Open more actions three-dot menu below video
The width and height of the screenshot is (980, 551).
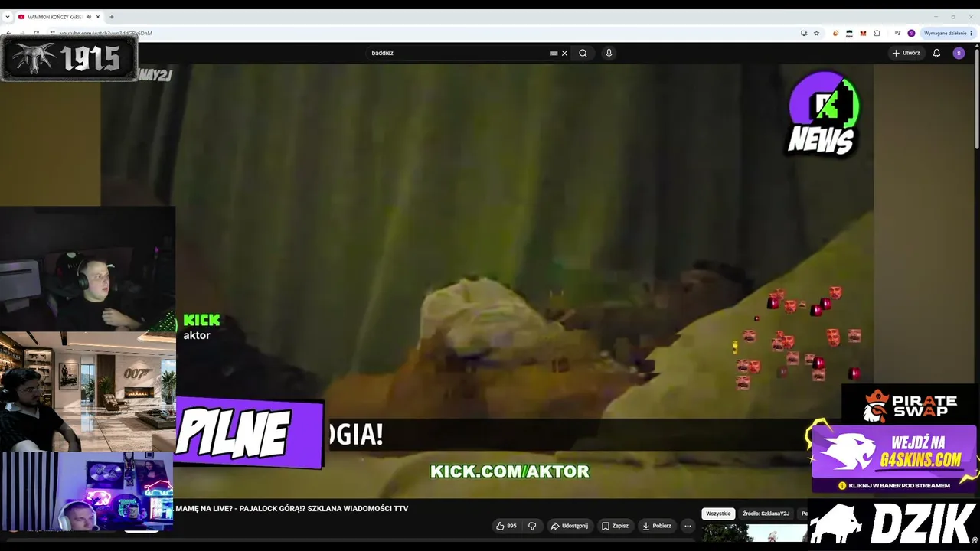tap(688, 526)
